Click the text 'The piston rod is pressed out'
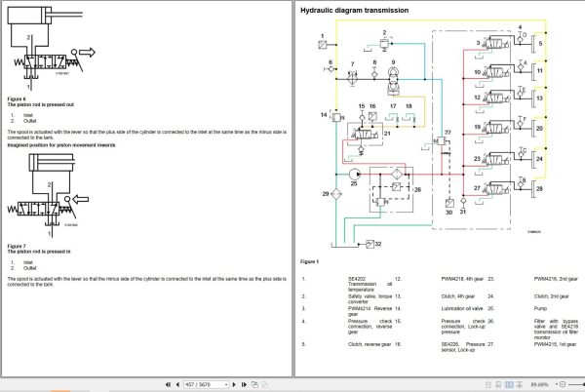The width and height of the screenshot is (585, 392). click(x=41, y=104)
